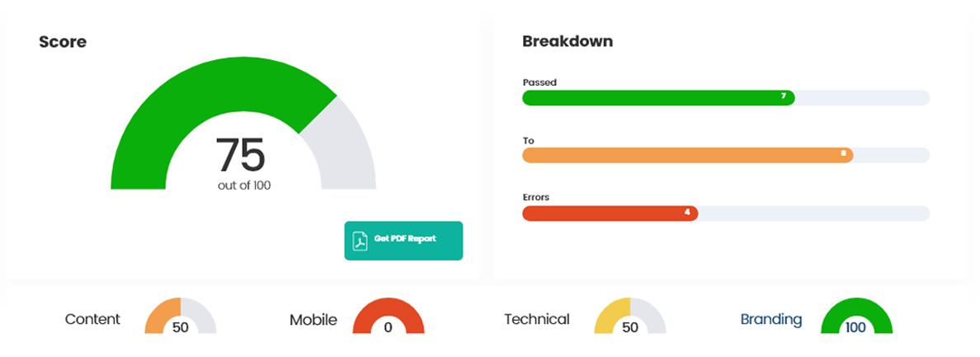
Task: Select the red Mobile score gauge
Action: click(389, 316)
